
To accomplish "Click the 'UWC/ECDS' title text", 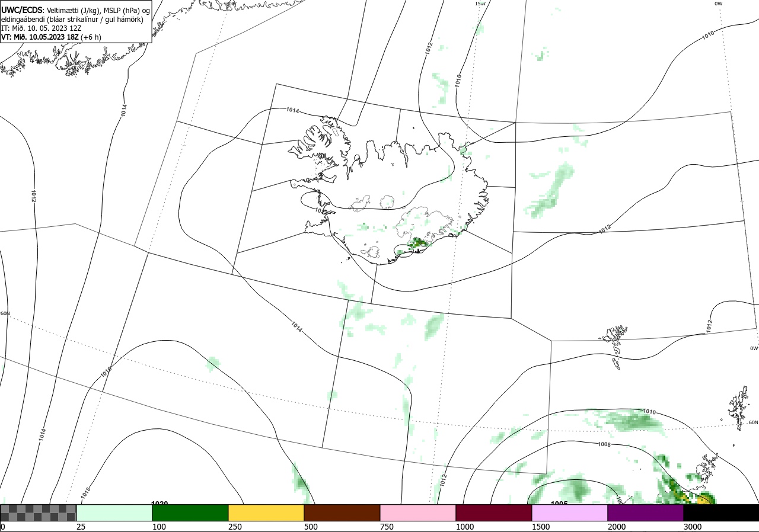I will click(21, 10).
